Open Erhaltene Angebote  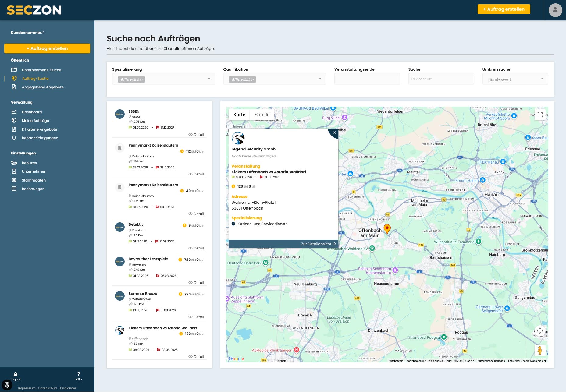[x=39, y=129]
